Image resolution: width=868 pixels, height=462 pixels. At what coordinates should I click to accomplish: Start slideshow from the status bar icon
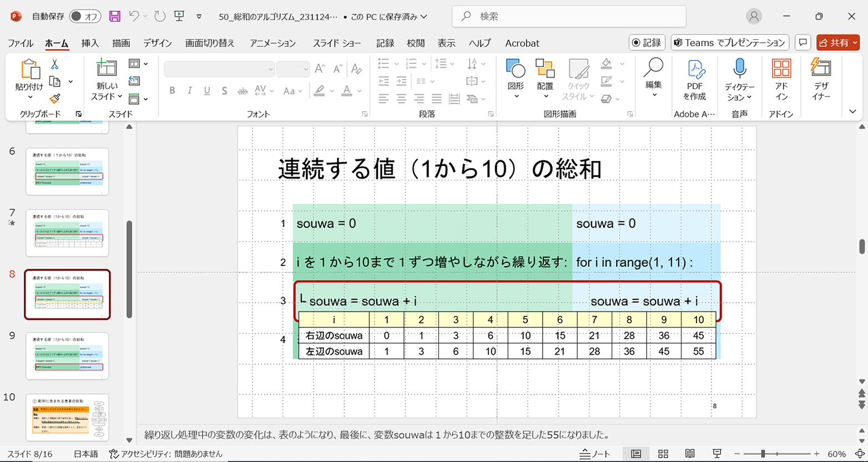click(716, 454)
